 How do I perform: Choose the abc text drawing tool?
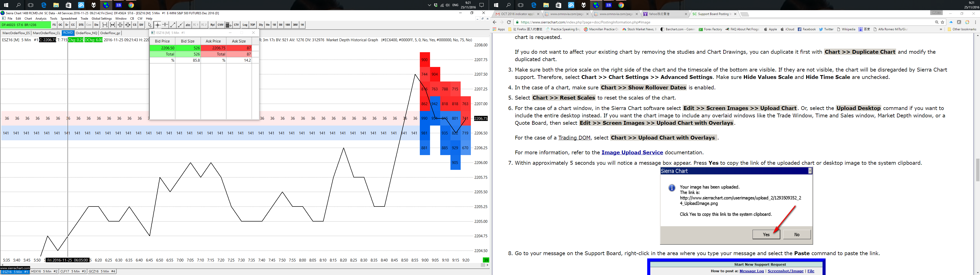pyautogui.click(x=188, y=25)
